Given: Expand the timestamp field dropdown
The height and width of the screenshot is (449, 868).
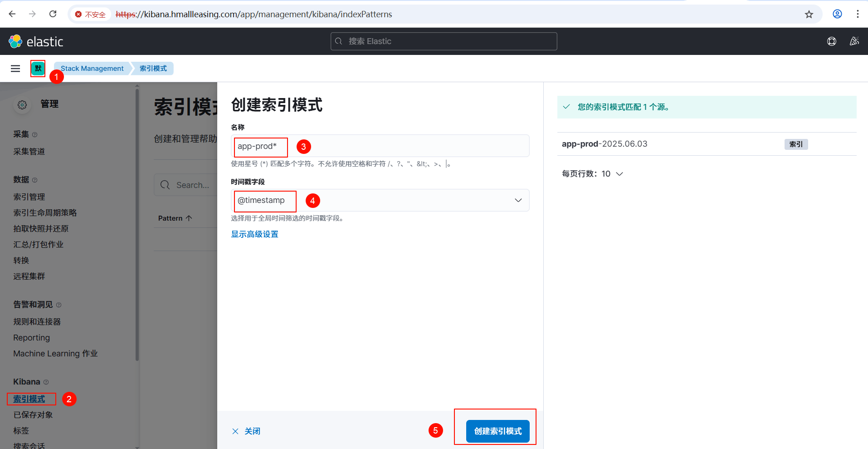Looking at the screenshot, I should (518, 200).
